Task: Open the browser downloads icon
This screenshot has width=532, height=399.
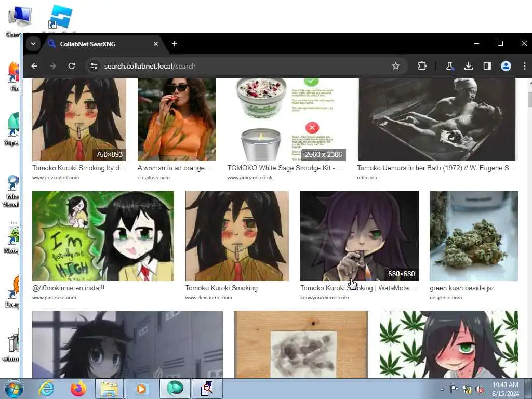Action: 468,66
